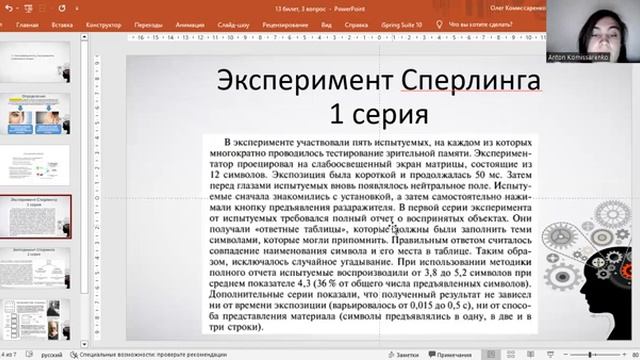The image size is (640, 360).
Task: Toggle the Примечания comments pane
Action: [450, 355]
